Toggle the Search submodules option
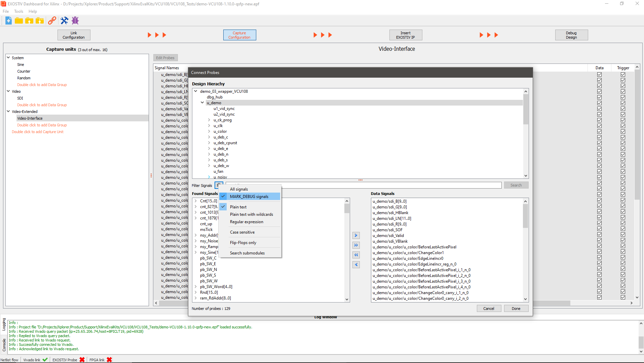The height and width of the screenshot is (363, 644). coord(247,253)
